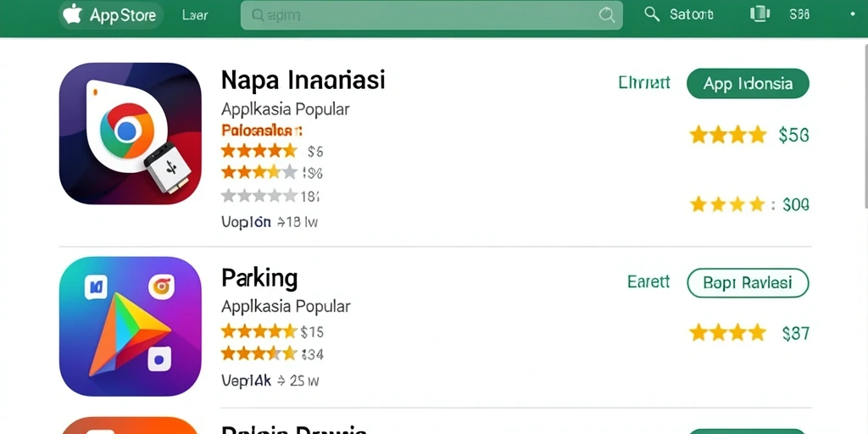868x434 pixels.
Task: Select the Laer menu item
Action: click(195, 15)
